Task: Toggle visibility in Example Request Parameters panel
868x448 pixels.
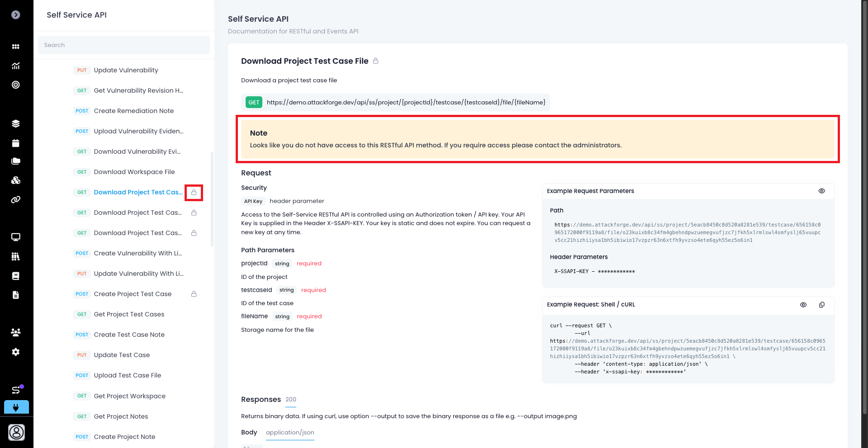Action: click(821, 191)
